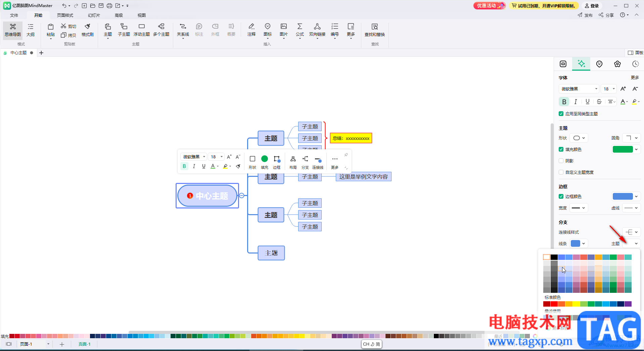Click the green fill icon in the floating toolbar

265,159
